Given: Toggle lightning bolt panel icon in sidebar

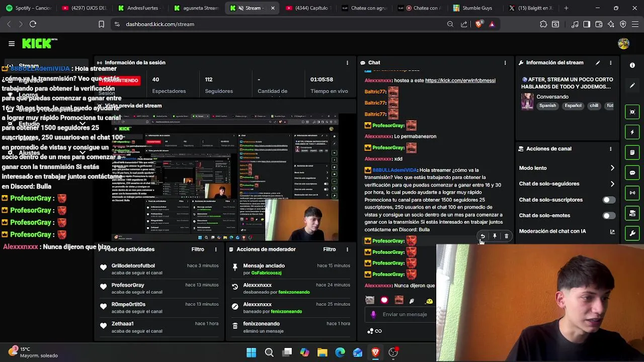Looking at the screenshot, I should pyautogui.click(x=632, y=132).
